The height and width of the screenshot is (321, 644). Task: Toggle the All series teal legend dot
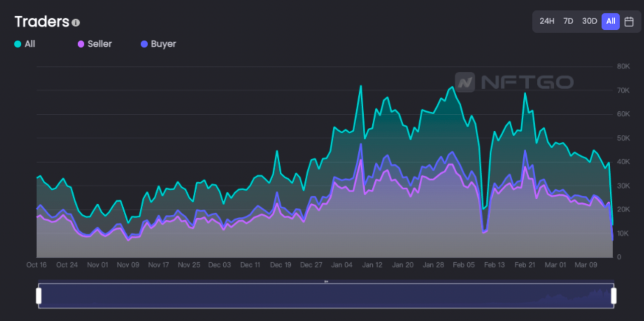tap(18, 44)
